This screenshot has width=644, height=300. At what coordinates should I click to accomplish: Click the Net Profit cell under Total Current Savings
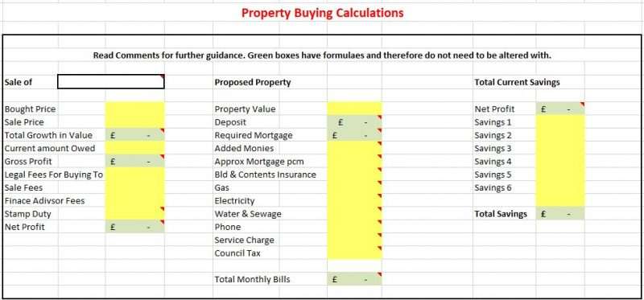tap(560, 109)
